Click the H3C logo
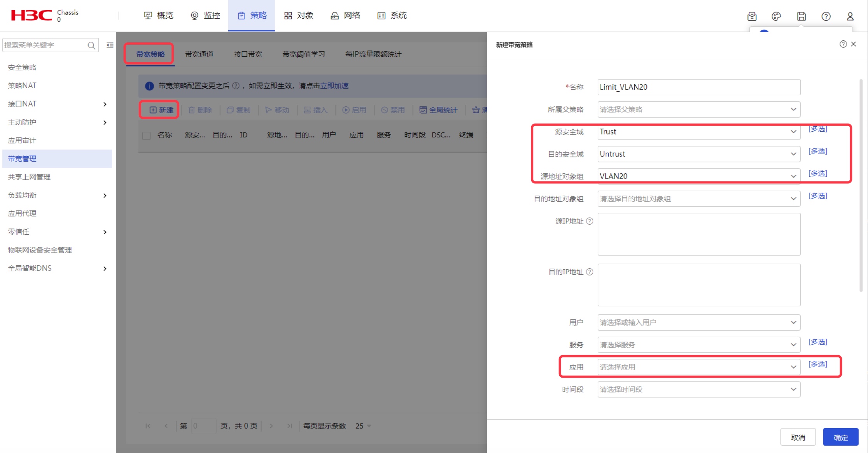The height and width of the screenshot is (453, 868). pos(31,16)
